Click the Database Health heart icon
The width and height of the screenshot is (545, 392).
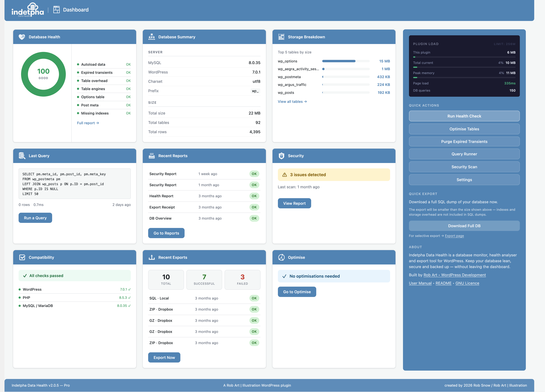(x=22, y=37)
